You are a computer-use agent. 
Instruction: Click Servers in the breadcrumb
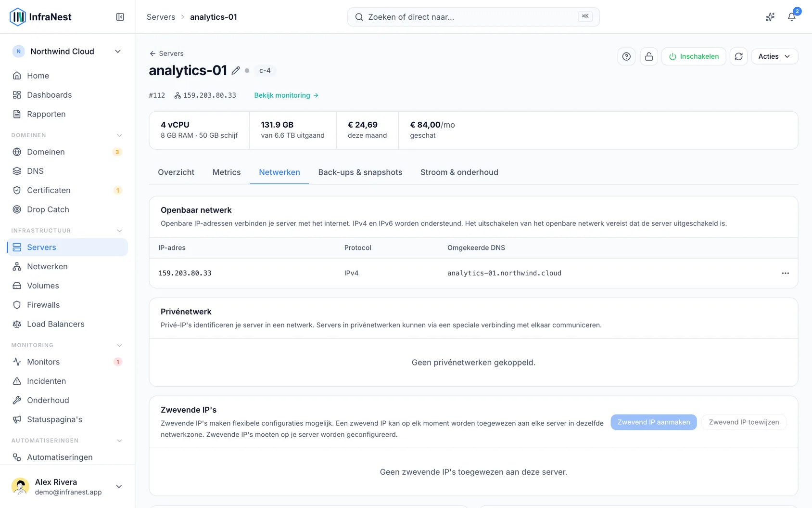(x=161, y=17)
